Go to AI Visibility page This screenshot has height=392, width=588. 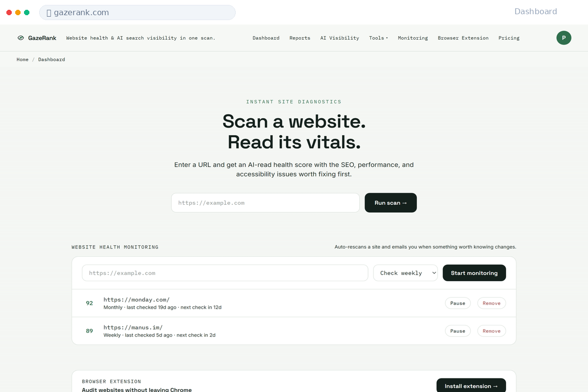click(340, 38)
